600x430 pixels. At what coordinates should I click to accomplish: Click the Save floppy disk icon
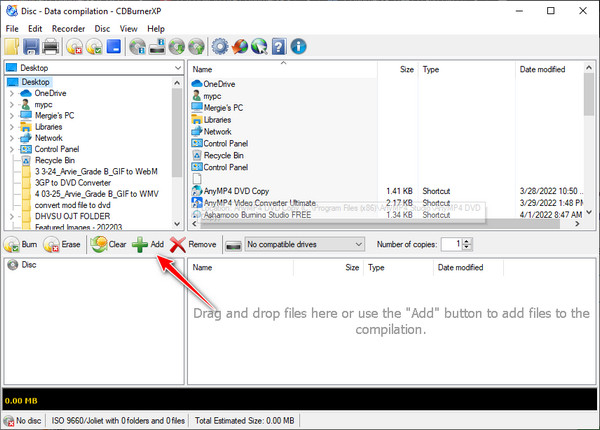point(31,47)
